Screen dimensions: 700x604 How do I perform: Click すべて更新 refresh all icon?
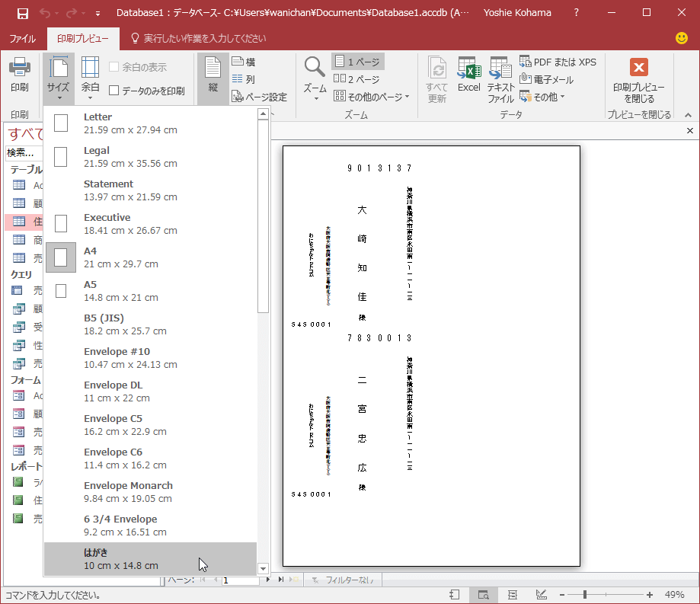tap(436, 79)
